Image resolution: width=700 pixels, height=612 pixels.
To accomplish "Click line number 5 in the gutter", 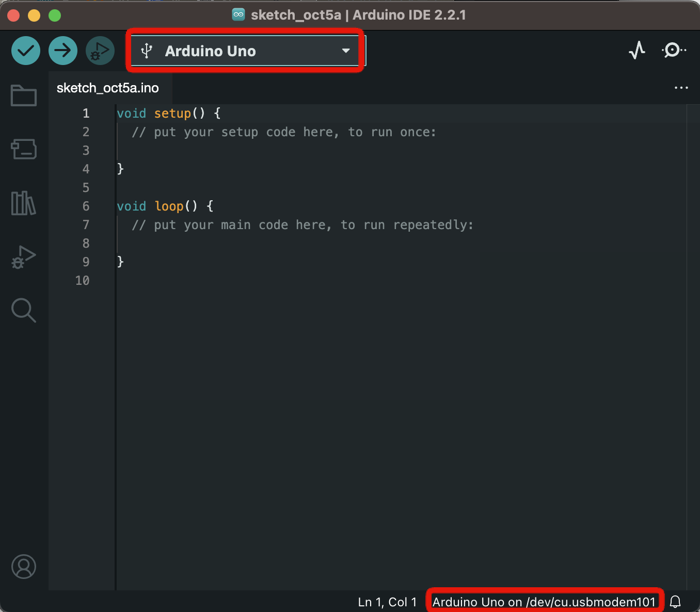I will 86,188.
